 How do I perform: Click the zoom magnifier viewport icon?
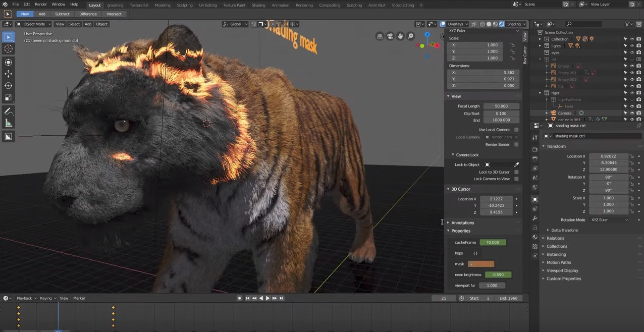tap(411, 36)
